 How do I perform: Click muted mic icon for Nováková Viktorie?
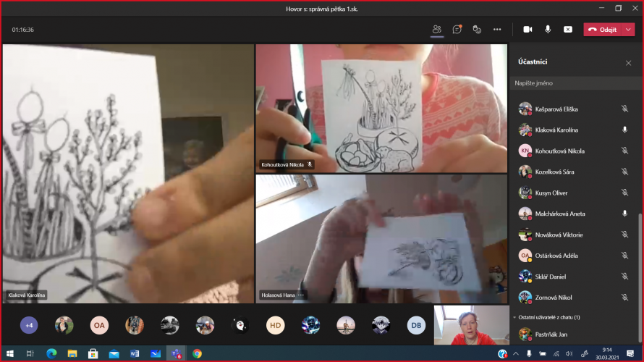(x=624, y=235)
